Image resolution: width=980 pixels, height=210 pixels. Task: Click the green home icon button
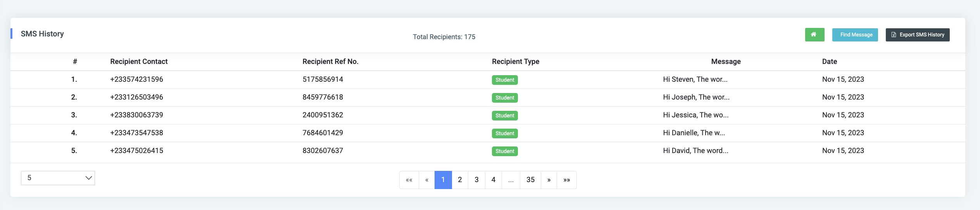814,34
